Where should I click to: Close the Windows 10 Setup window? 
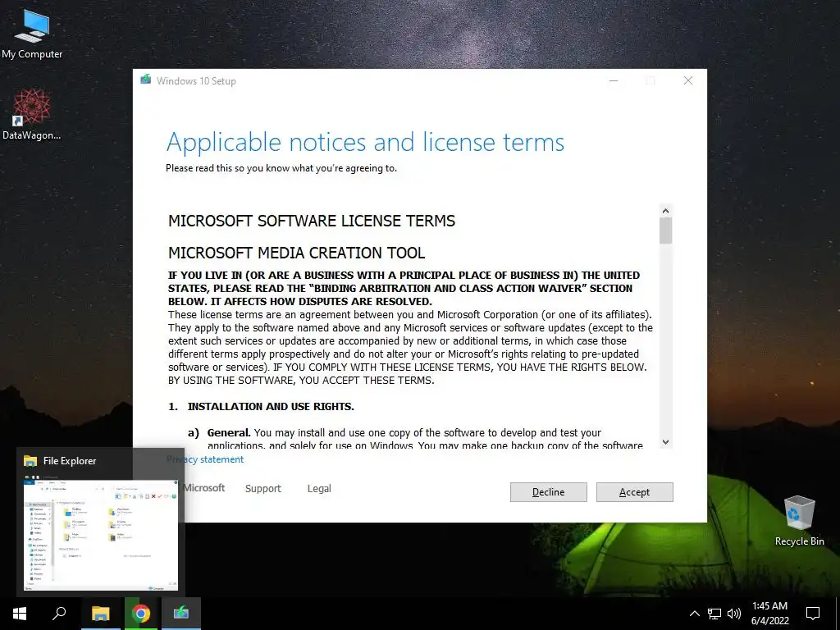tap(688, 80)
